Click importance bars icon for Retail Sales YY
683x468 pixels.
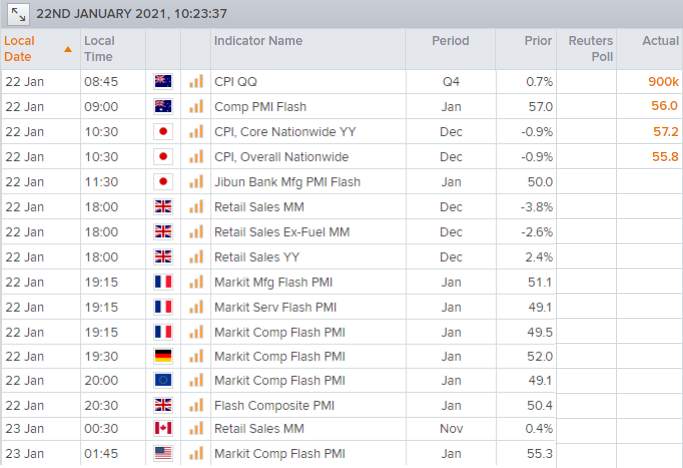click(x=196, y=257)
